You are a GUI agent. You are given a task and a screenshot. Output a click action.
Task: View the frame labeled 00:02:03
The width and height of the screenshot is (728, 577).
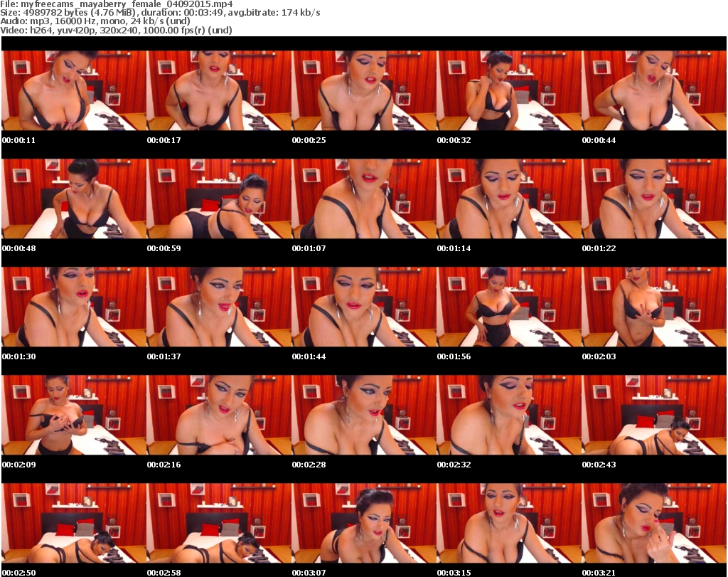coord(654,307)
